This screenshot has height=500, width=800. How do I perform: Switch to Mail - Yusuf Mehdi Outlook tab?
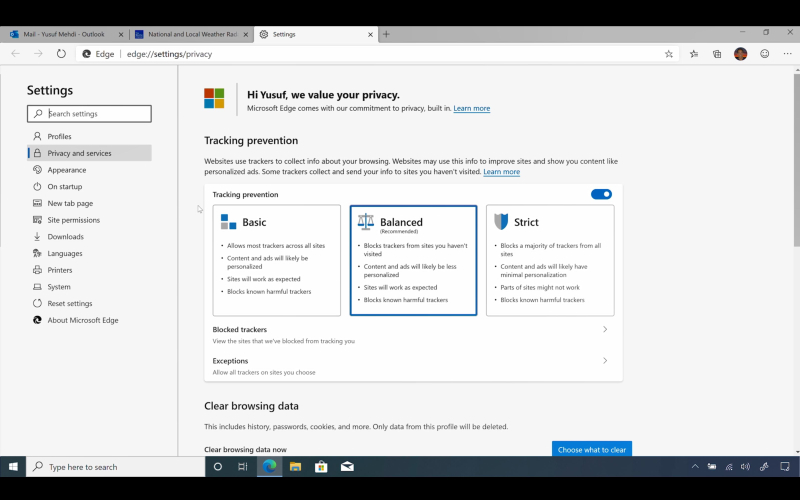point(64,34)
